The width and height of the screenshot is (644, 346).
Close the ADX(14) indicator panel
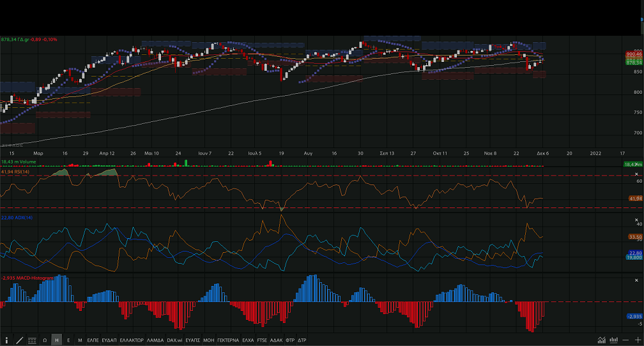(636, 219)
